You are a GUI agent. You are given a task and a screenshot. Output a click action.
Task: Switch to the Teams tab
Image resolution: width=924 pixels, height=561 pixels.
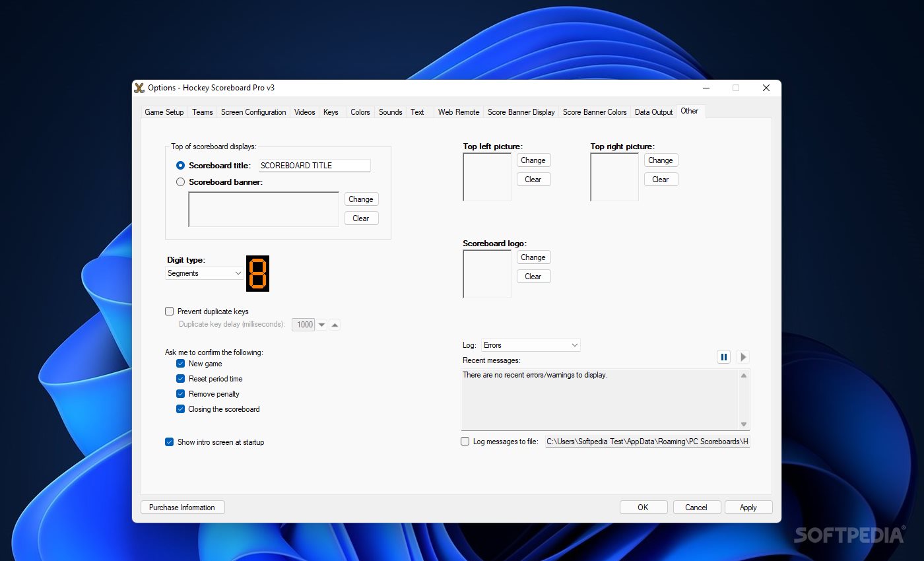click(x=203, y=112)
